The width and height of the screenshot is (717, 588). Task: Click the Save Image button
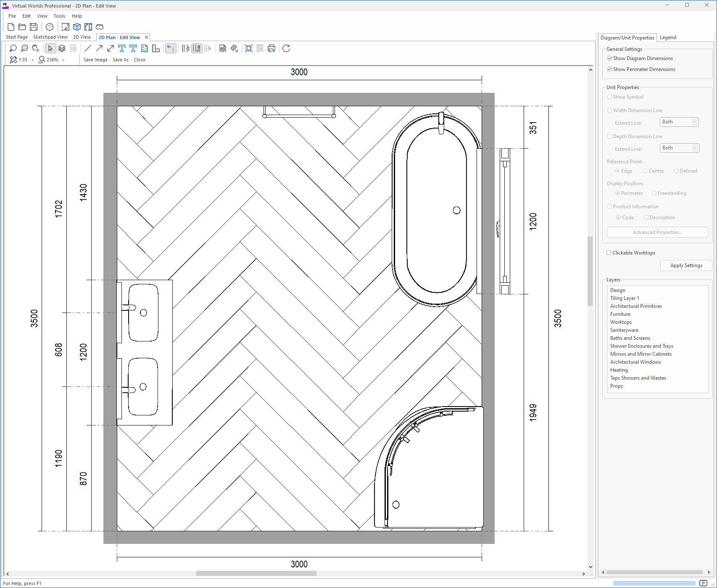pyautogui.click(x=95, y=60)
